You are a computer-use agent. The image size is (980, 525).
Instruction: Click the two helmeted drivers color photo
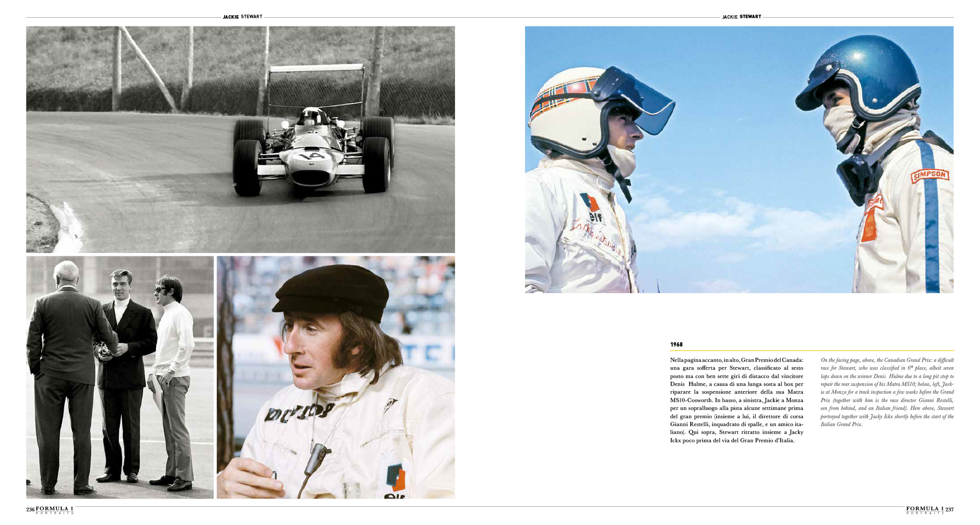(x=739, y=160)
